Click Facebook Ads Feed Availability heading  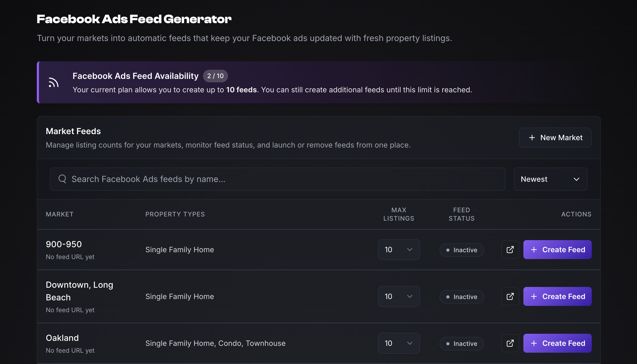coord(135,76)
